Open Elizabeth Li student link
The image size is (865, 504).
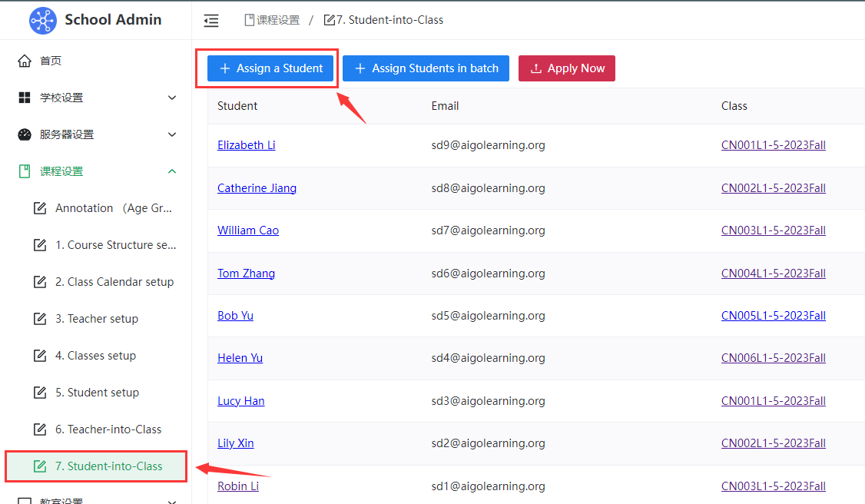(x=246, y=145)
